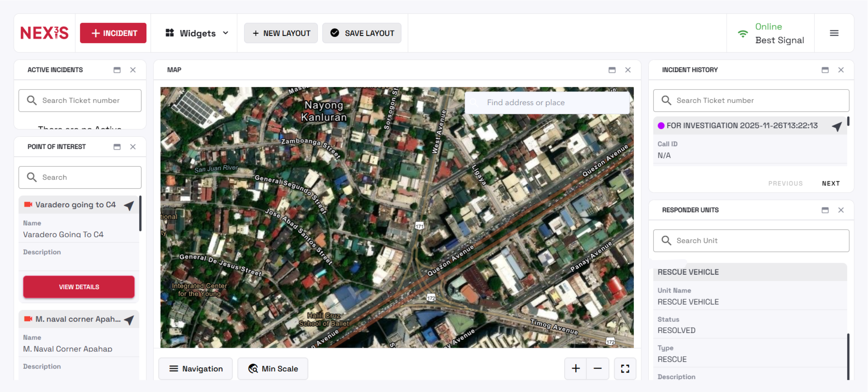Open the hamburger menu at top right

pos(834,33)
